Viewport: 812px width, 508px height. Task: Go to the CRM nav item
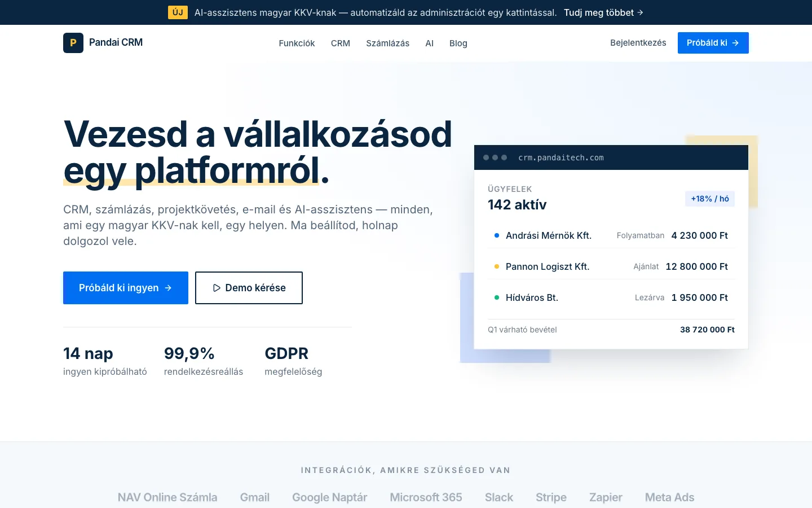click(x=341, y=43)
